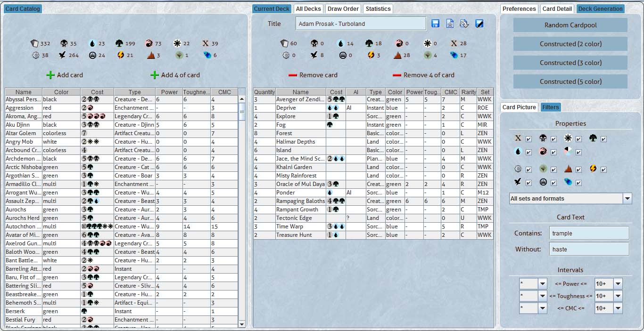644x331 pixels.
Task: Uncheck the black skull mana filter checkbox
Action: pos(553,139)
